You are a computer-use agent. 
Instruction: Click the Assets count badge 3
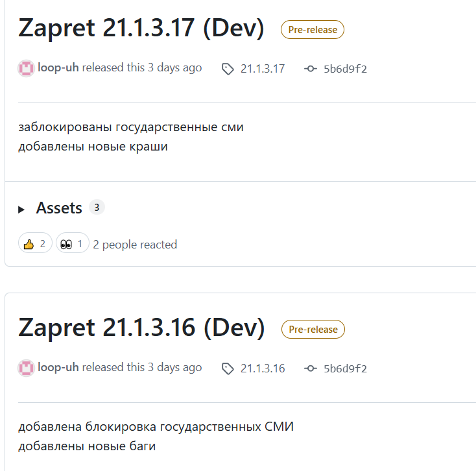pos(97,208)
